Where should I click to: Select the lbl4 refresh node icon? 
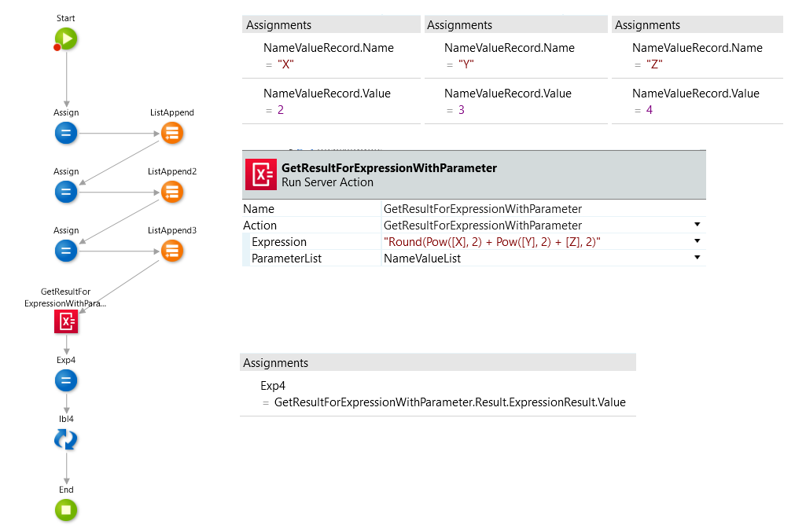(66, 439)
